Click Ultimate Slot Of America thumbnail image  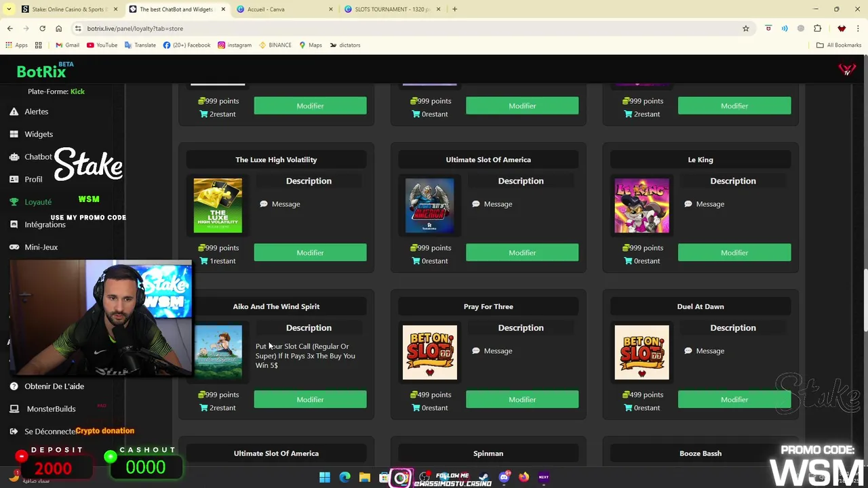click(x=429, y=205)
